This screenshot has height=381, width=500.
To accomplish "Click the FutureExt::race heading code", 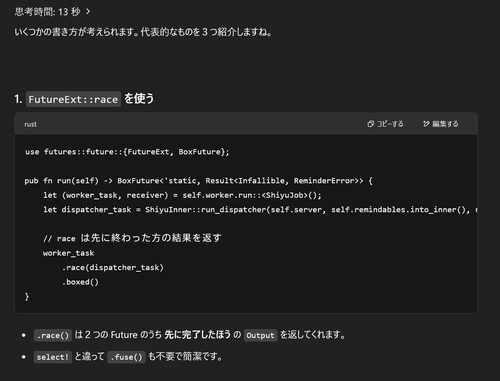I will point(73,99).
